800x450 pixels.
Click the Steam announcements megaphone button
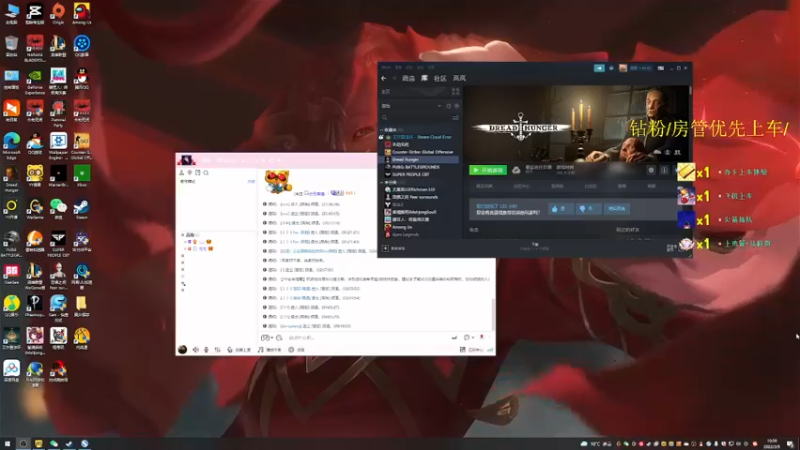(599, 68)
